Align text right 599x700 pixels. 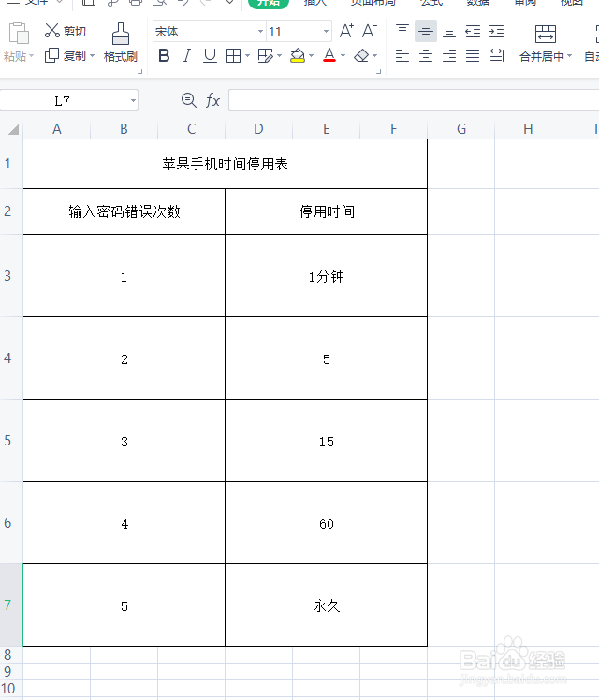449,56
